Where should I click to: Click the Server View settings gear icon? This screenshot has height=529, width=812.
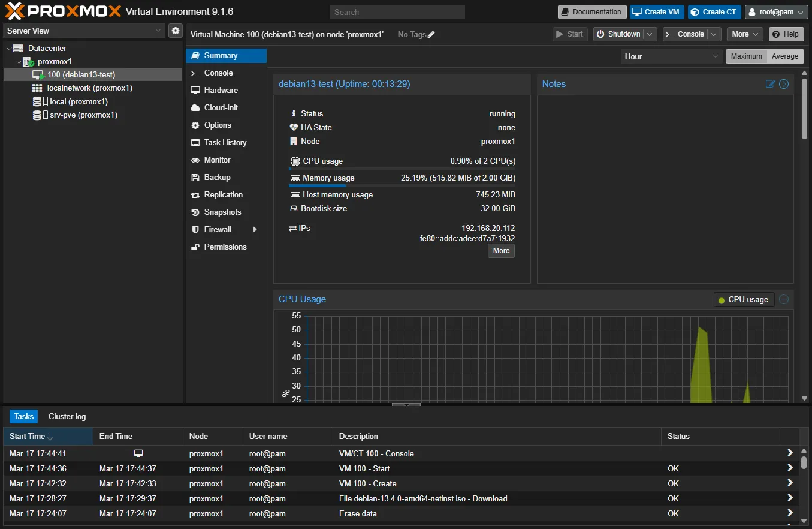[x=175, y=31]
